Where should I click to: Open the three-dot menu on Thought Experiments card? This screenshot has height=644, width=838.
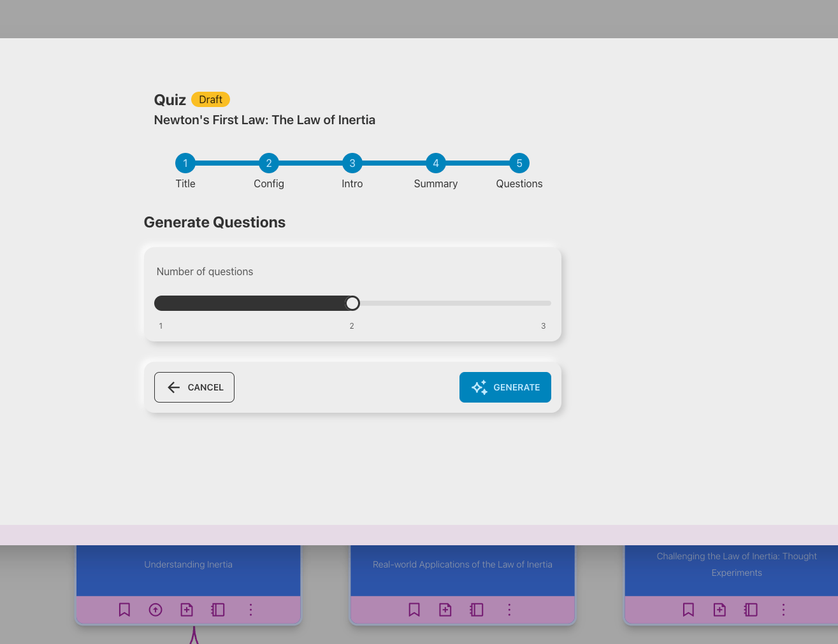(x=783, y=610)
